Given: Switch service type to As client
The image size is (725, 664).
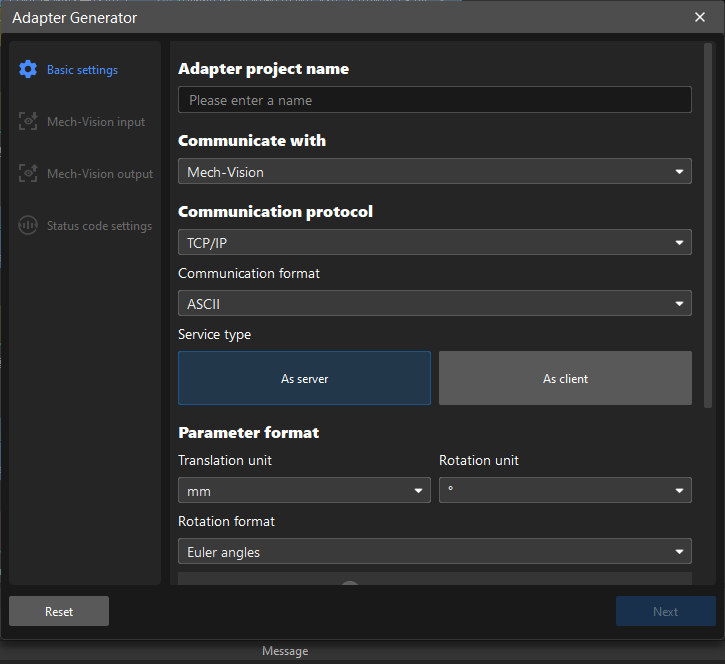Looking at the screenshot, I should click(565, 378).
